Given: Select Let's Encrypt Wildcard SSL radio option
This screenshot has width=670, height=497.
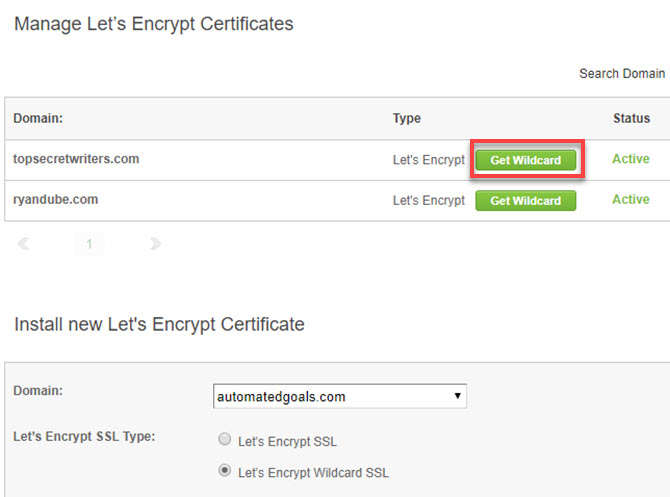Looking at the screenshot, I should 225,471.
